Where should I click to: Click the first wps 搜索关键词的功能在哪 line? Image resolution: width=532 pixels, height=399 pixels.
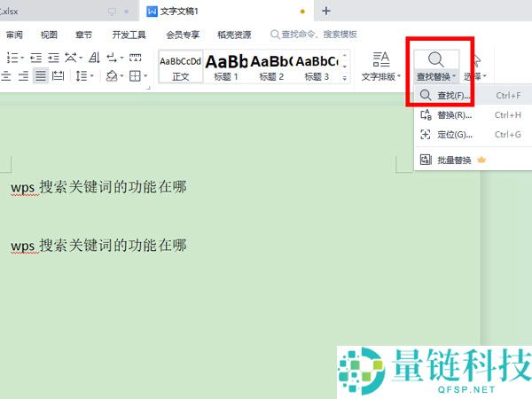[x=98, y=187]
